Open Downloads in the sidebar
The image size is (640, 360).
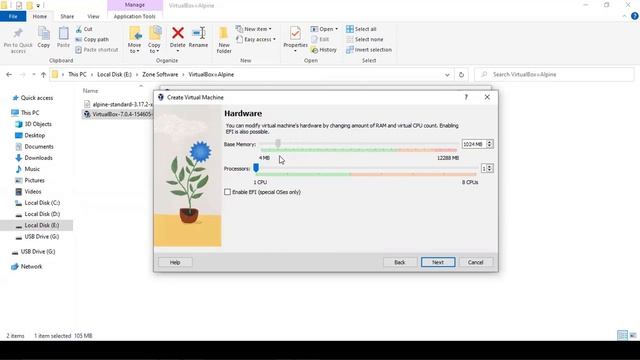(x=38, y=158)
